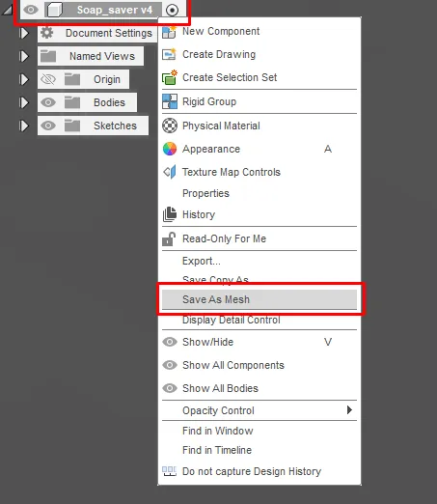This screenshot has height=504, width=437.
Task: Expand the Named Views node
Action: (x=24, y=56)
